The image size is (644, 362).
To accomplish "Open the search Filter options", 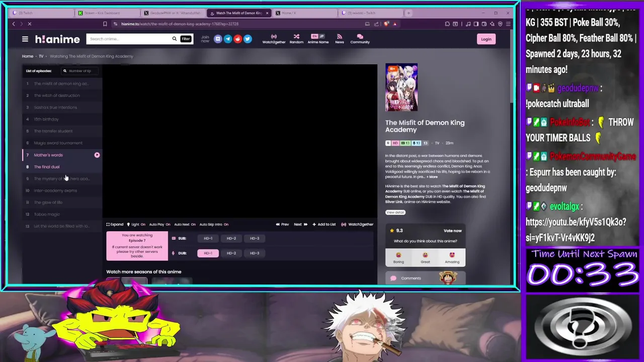I will click(x=186, y=39).
